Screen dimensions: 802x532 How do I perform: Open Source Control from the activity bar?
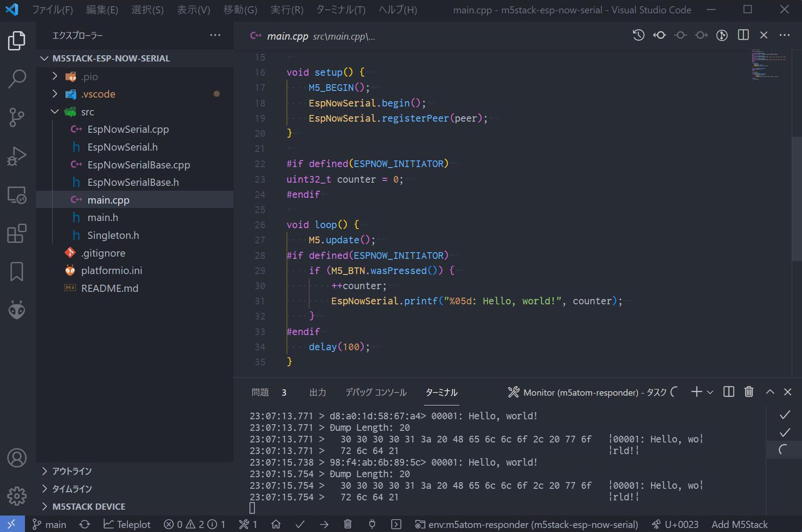[x=16, y=117]
